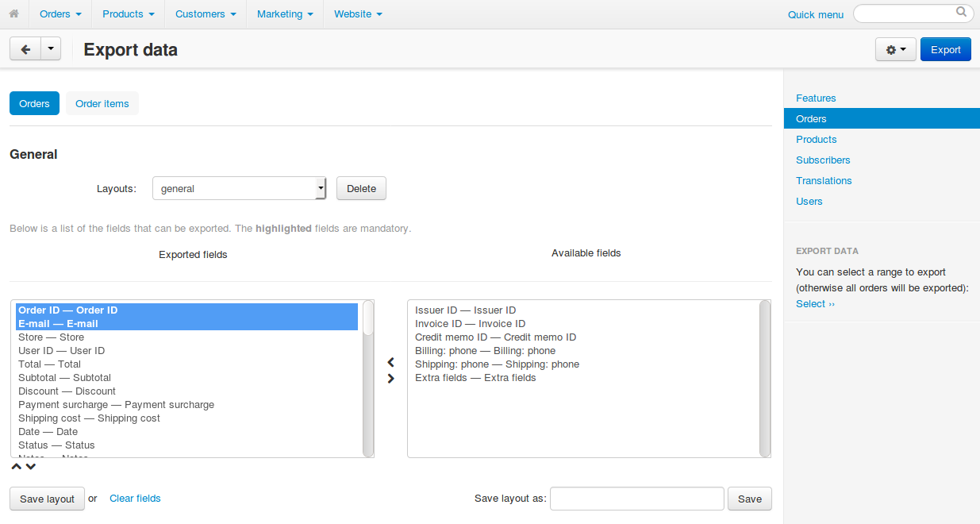Viewport: 980px width, 524px height.
Task: Select Translations in the sidebar
Action: tap(824, 181)
